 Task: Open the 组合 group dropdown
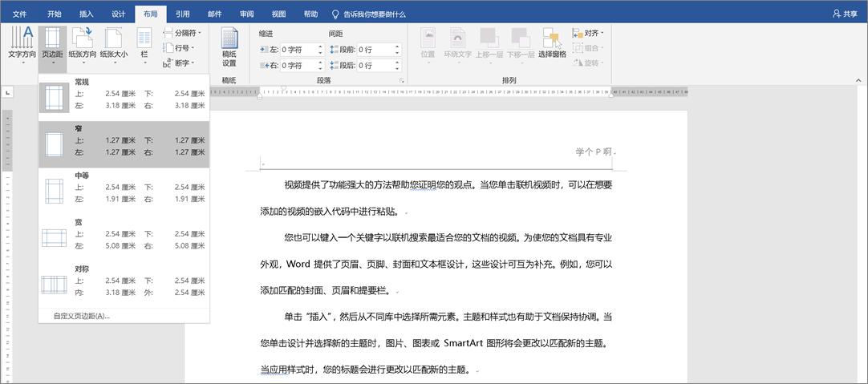click(x=589, y=48)
